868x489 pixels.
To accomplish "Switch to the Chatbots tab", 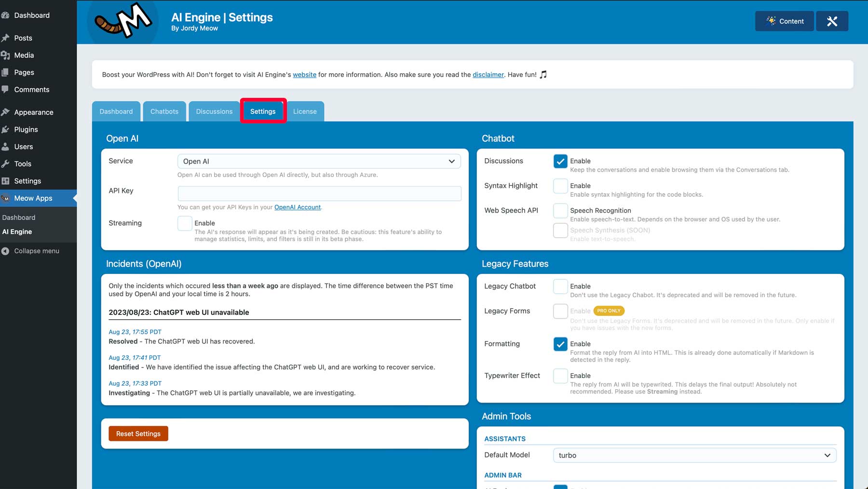I will 164,111.
